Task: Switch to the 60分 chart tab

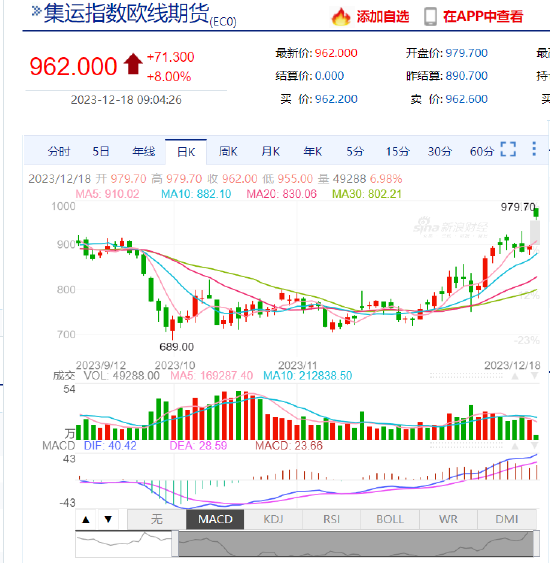Action: [x=482, y=152]
